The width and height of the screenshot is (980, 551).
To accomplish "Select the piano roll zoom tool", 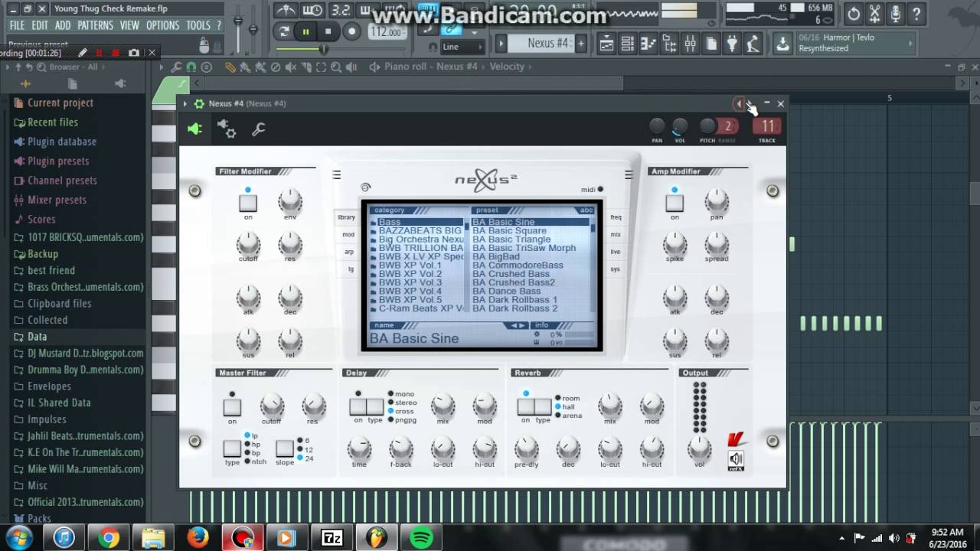I will 335,67.
